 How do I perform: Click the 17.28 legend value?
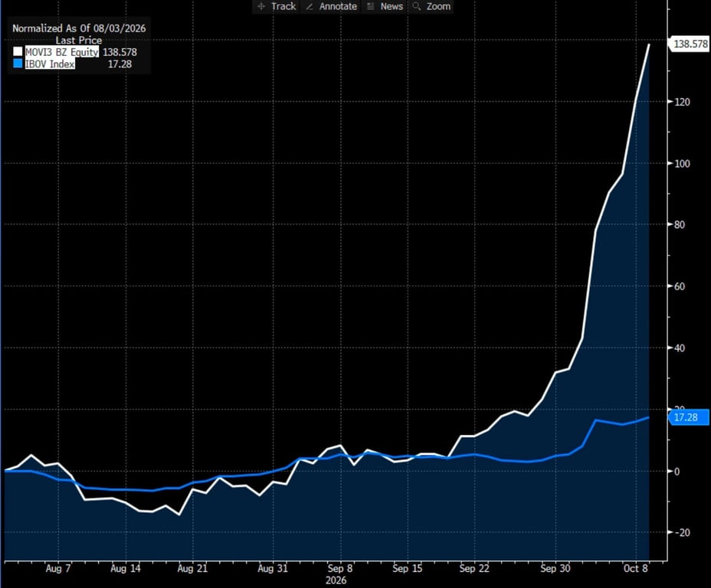click(120, 64)
